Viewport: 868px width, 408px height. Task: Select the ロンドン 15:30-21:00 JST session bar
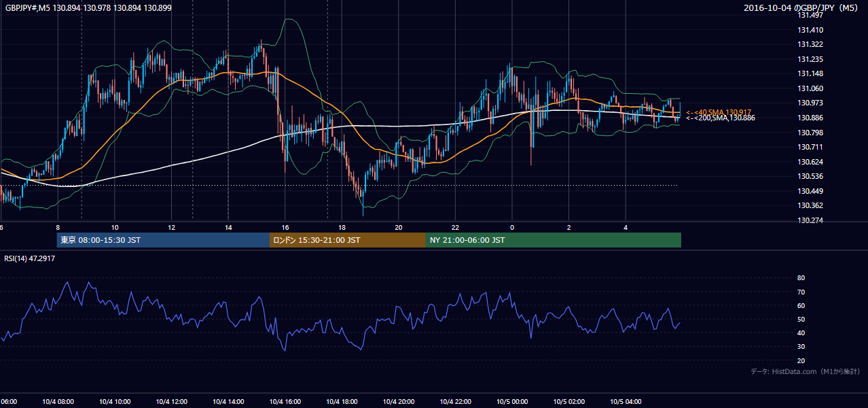click(x=348, y=240)
